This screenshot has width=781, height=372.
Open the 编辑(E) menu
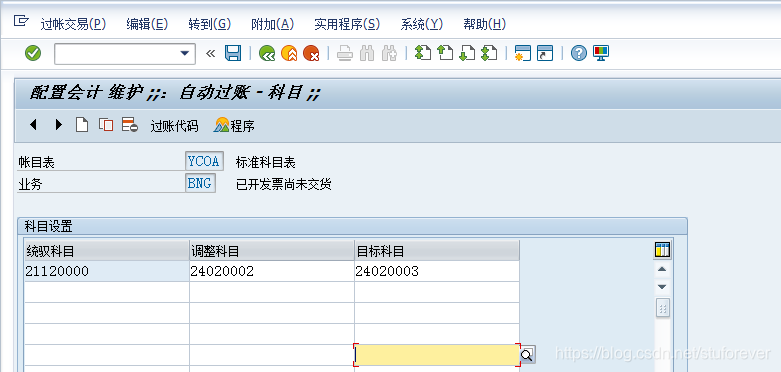tap(147, 24)
